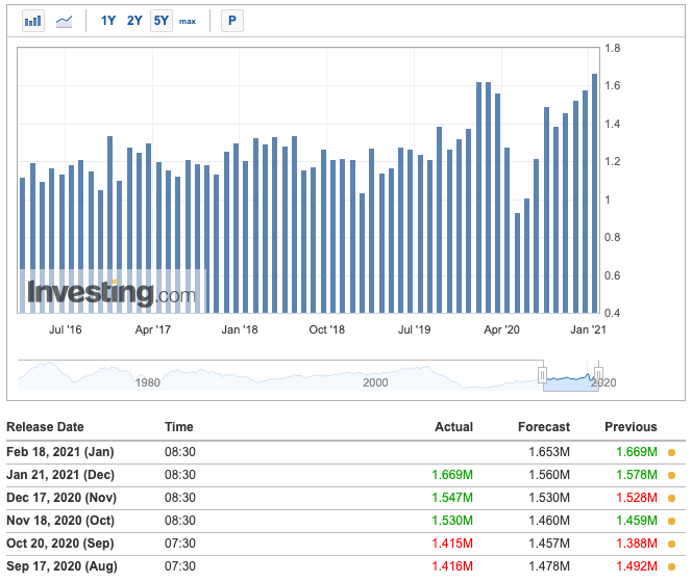Click the tallest bar near Jan '21
691x581 pixels.
pyautogui.click(x=594, y=194)
